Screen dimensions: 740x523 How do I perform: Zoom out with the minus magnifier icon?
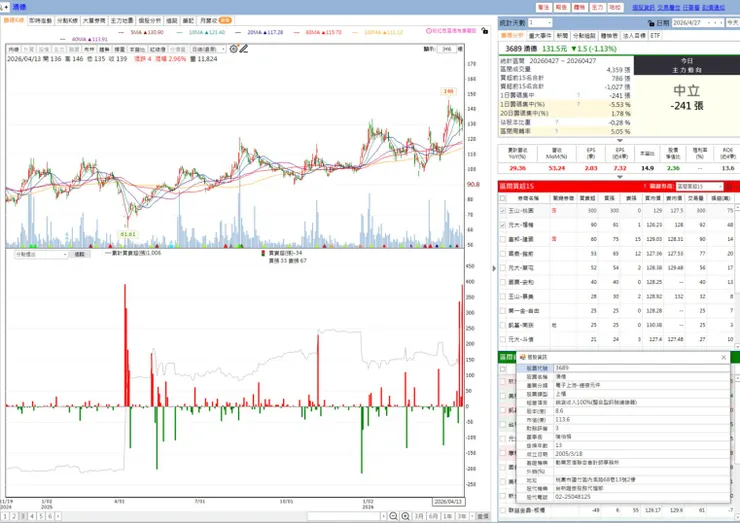(393, 516)
